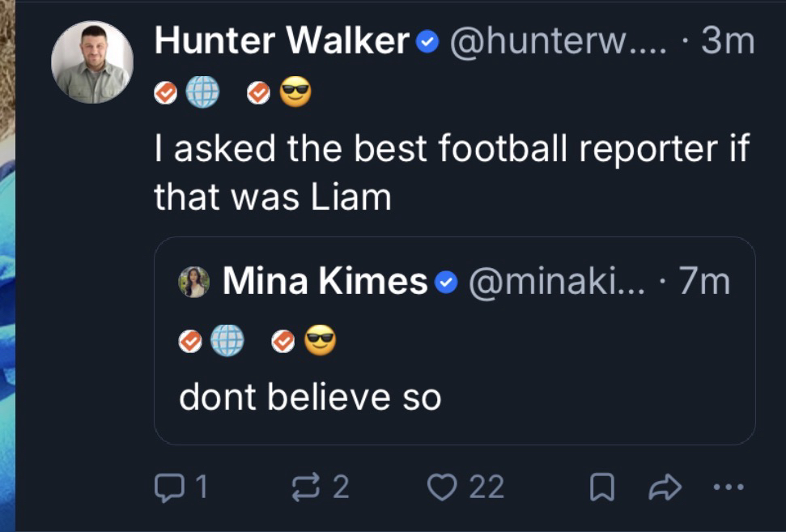
Task: Click the 7m timestamp in quoted tweet
Action: pyautogui.click(x=705, y=281)
